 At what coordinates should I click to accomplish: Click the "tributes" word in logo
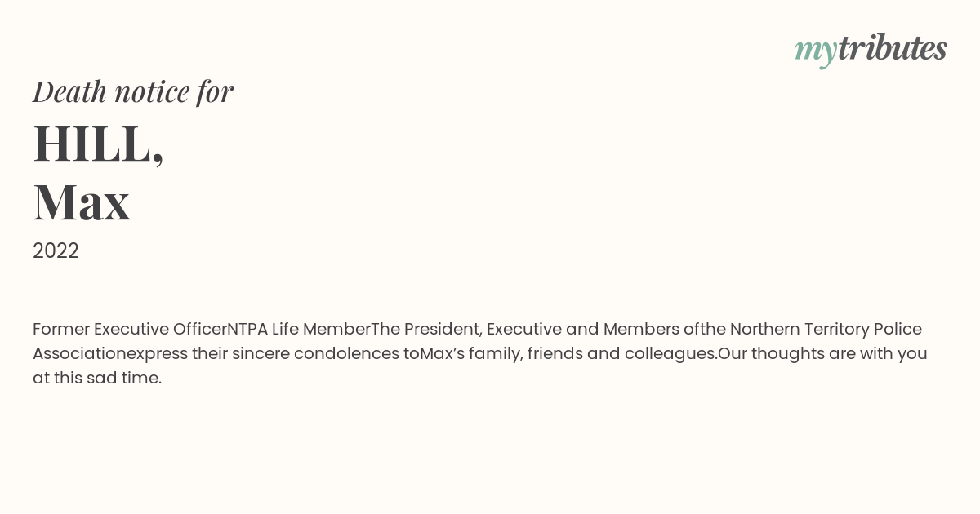point(893,48)
